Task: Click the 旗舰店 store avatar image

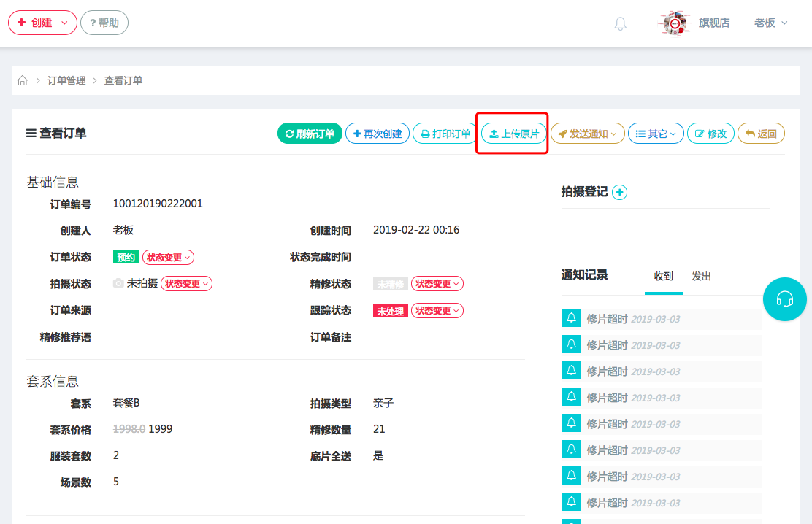Action: point(675,23)
